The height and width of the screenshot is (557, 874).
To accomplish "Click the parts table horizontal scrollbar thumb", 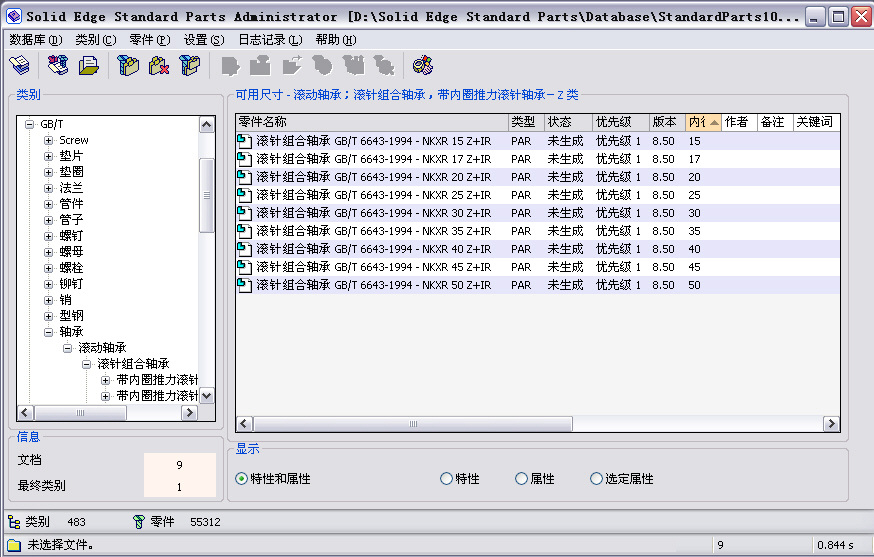I will [413, 424].
